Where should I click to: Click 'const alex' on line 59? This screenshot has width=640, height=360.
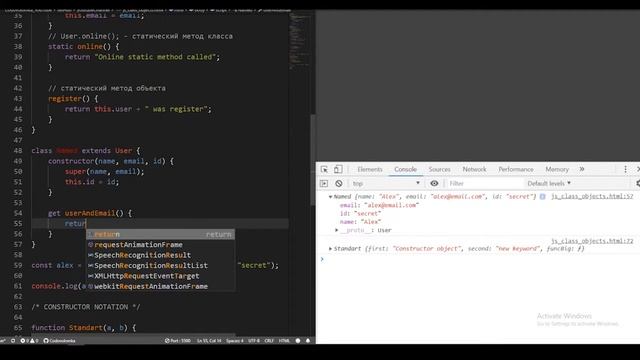[x=52, y=266]
